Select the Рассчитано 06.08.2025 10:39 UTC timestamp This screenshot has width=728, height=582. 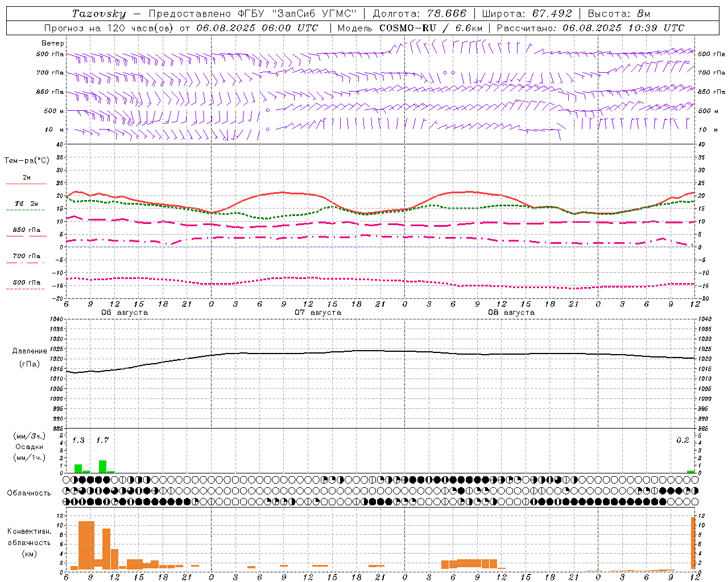pos(590,28)
